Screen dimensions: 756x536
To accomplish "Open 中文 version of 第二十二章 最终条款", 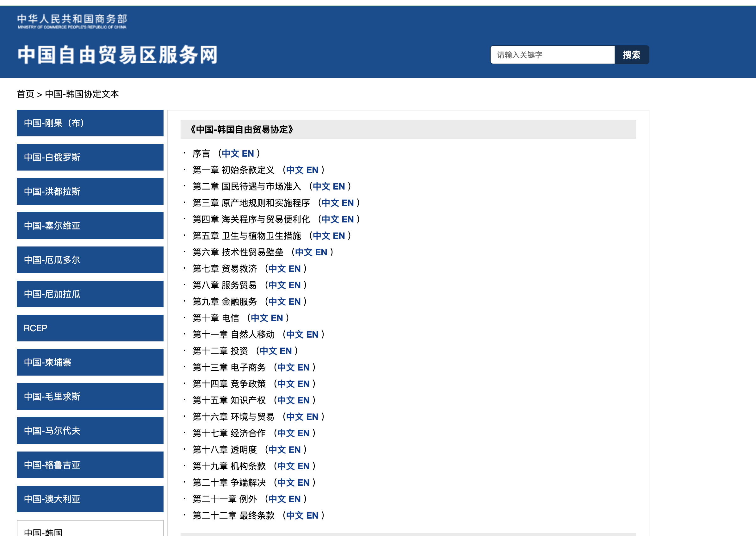I will 295,515.
